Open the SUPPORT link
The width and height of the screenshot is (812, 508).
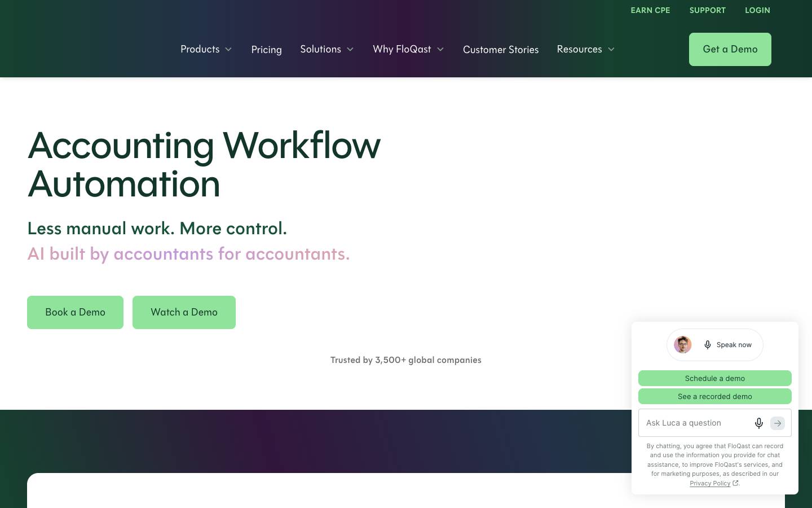707,10
